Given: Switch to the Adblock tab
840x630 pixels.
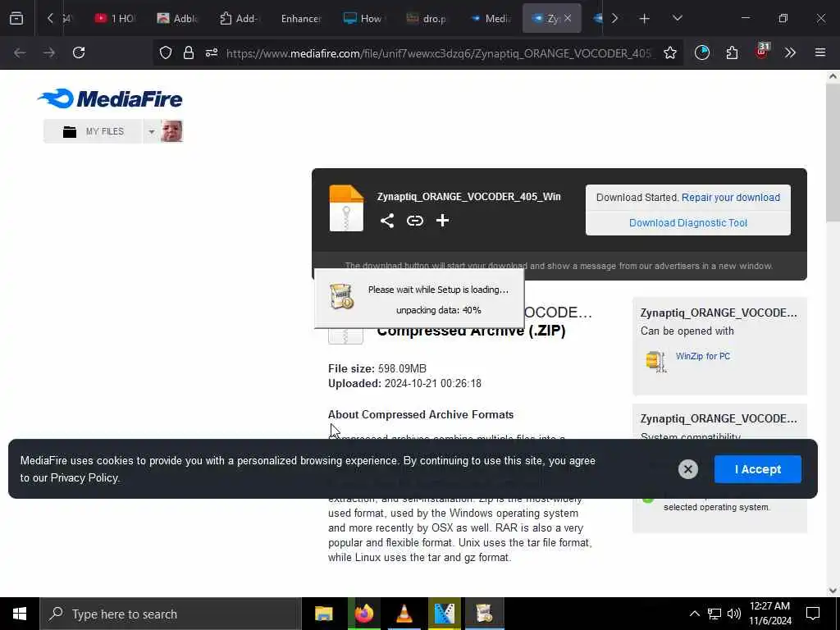Looking at the screenshot, I should click(177, 19).
